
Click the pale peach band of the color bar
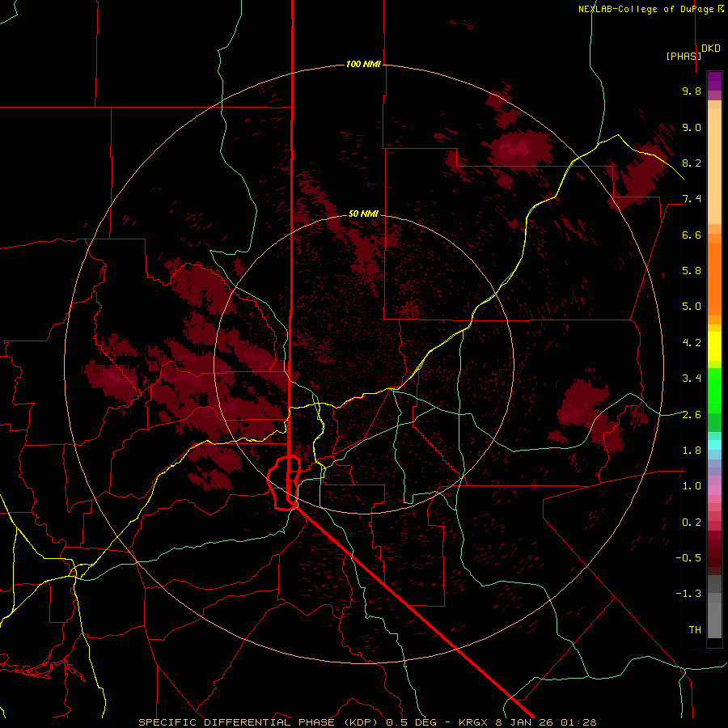[x=714, y=167]
